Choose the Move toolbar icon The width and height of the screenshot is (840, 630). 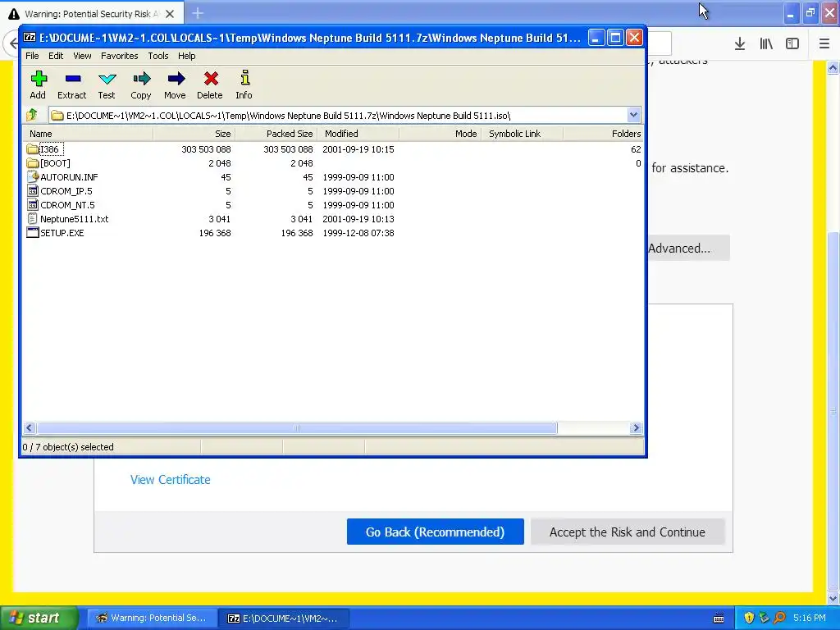[x=176, y=79]
